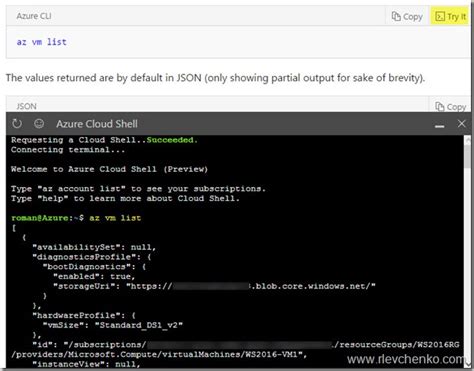The width and height of the screenshot is (474, 371).
Task: Click the 'Connecting terminal...' line
Action: point(68,150)
